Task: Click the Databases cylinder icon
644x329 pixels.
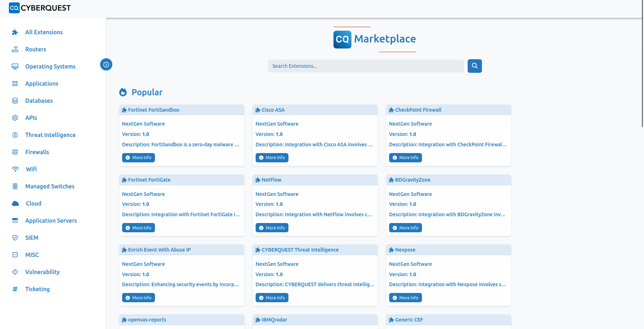Action: point(15,101)
